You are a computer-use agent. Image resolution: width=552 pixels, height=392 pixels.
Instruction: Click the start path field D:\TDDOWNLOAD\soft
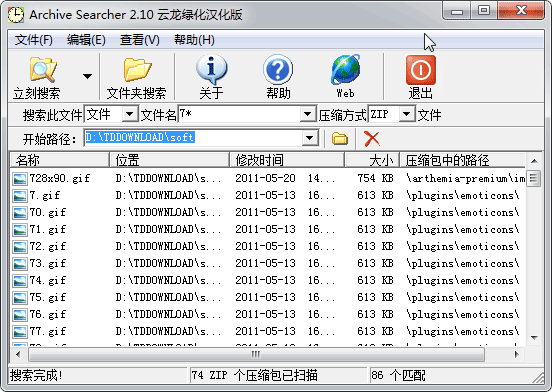click(x=193, y=138)
